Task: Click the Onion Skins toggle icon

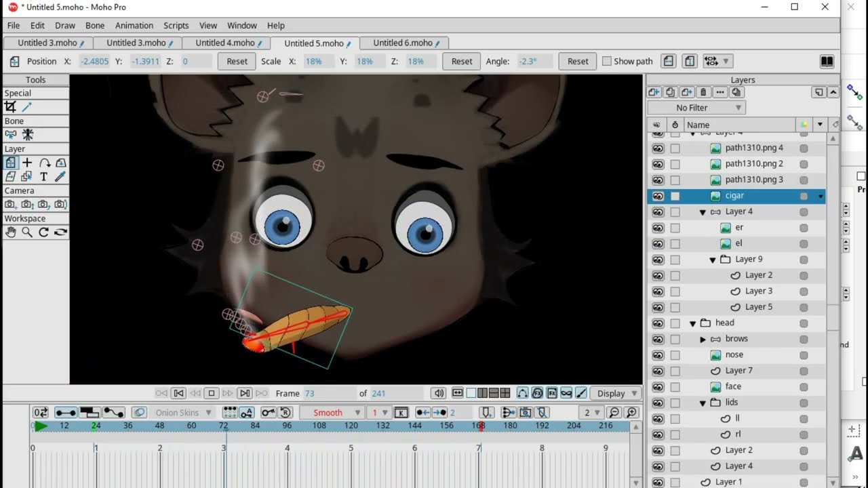Action: [139, 412]
